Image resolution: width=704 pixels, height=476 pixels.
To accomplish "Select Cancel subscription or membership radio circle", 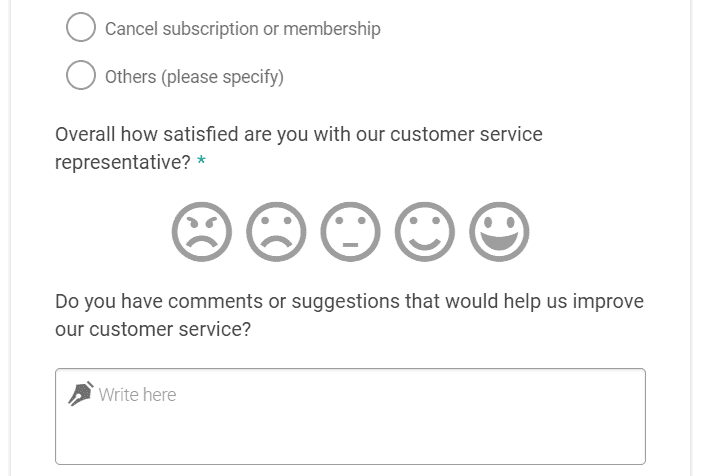I will click(81, 27).
